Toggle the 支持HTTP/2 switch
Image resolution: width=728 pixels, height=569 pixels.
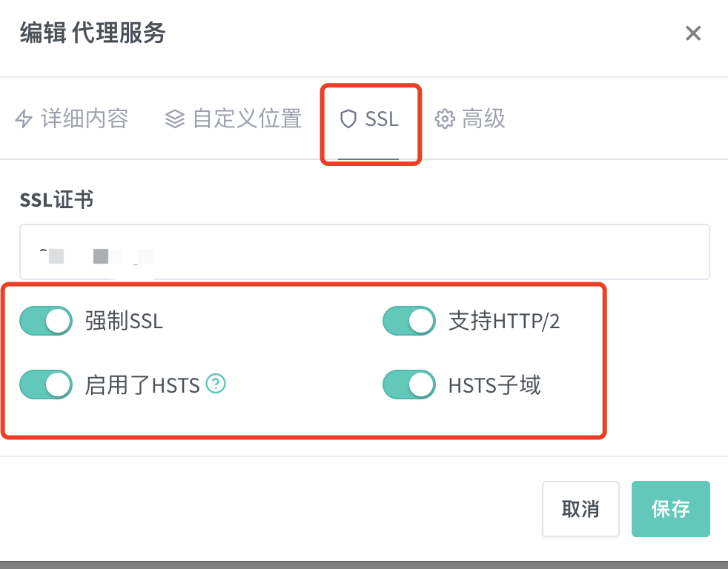[409, 321]
